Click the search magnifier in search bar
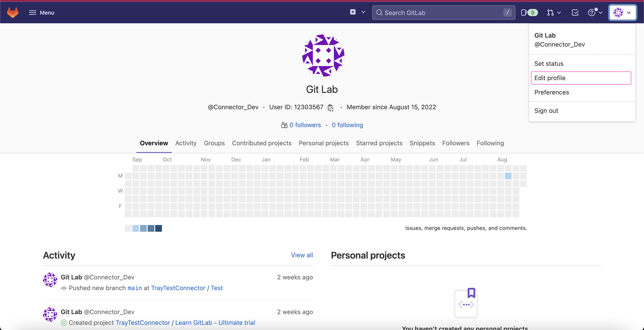 [x=379, y=13]
